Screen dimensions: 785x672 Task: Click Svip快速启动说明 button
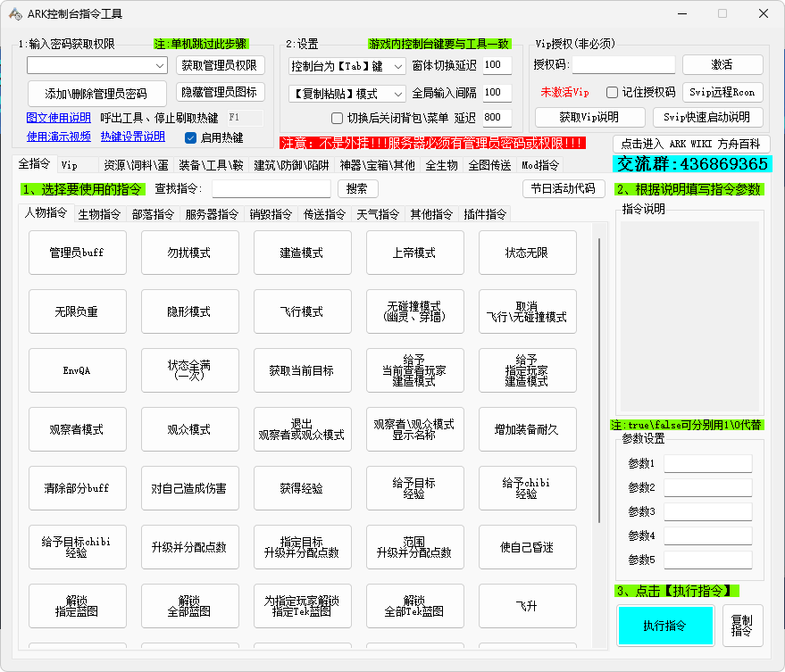click(708, 117)
